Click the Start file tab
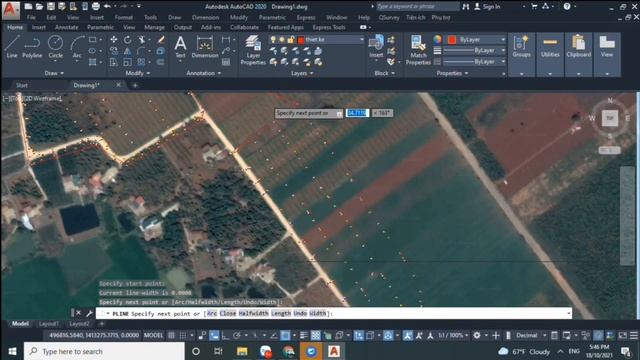This screenshot has height=360, width=640. 22,85
